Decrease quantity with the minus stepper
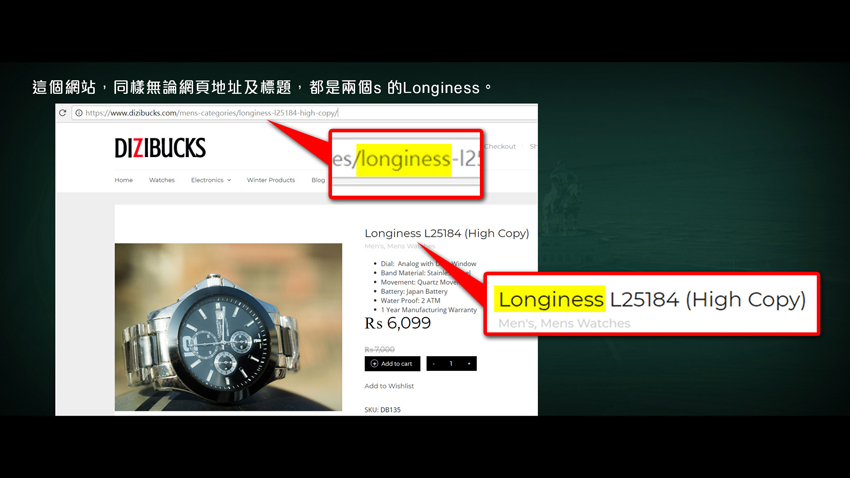The image size is (850, 478). pyautogui.click(x=434, y=364)
